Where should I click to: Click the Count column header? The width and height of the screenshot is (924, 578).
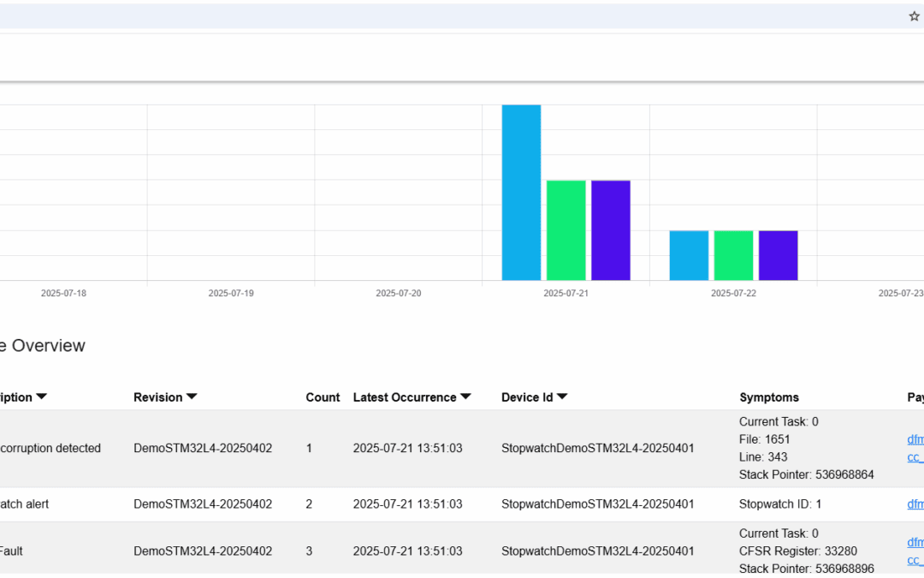pos(323,397)
